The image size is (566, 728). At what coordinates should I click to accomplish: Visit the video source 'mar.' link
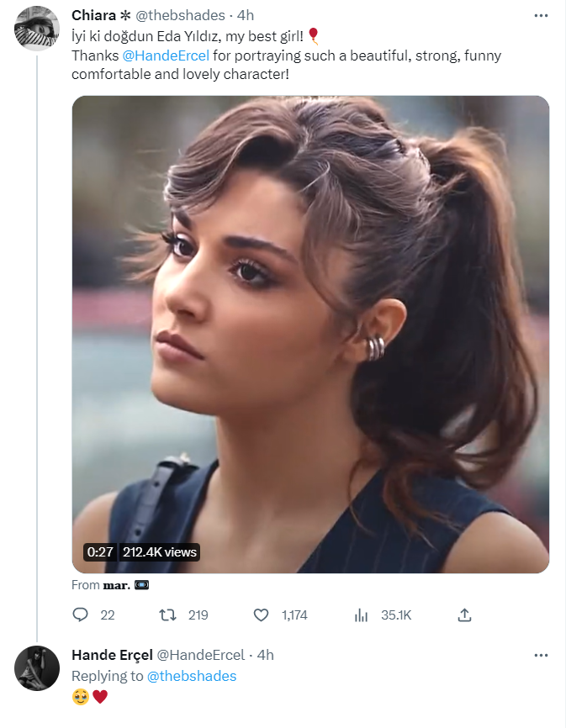tap(115, 585)
